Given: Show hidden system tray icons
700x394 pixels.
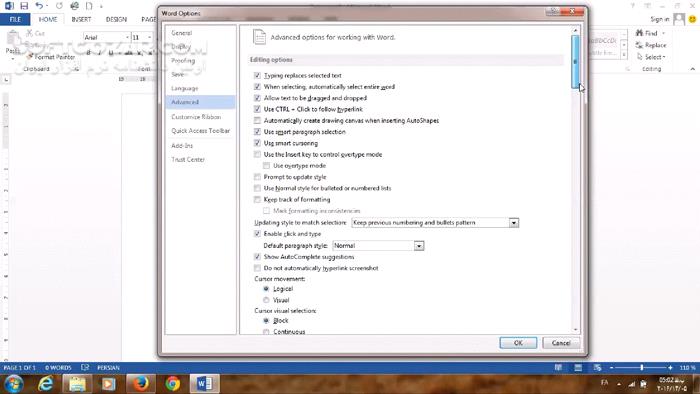Looking at the screenshot, I should [x=619, y=384].
